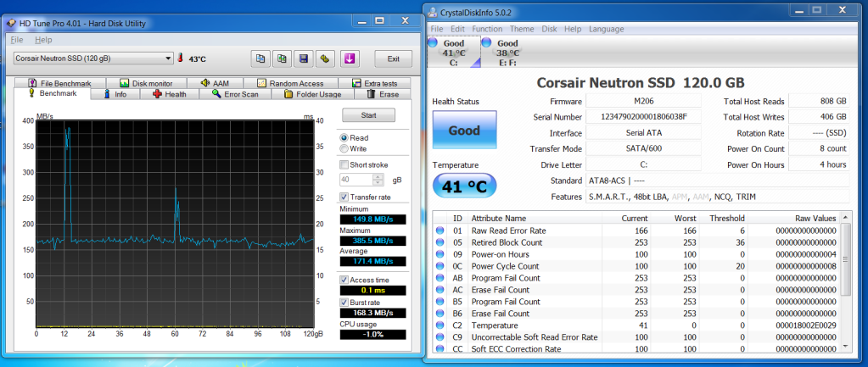Decrease short stroke gB value with down arrow
The image size is (868, 367).
pyautogui.click(x=378, y=182)
